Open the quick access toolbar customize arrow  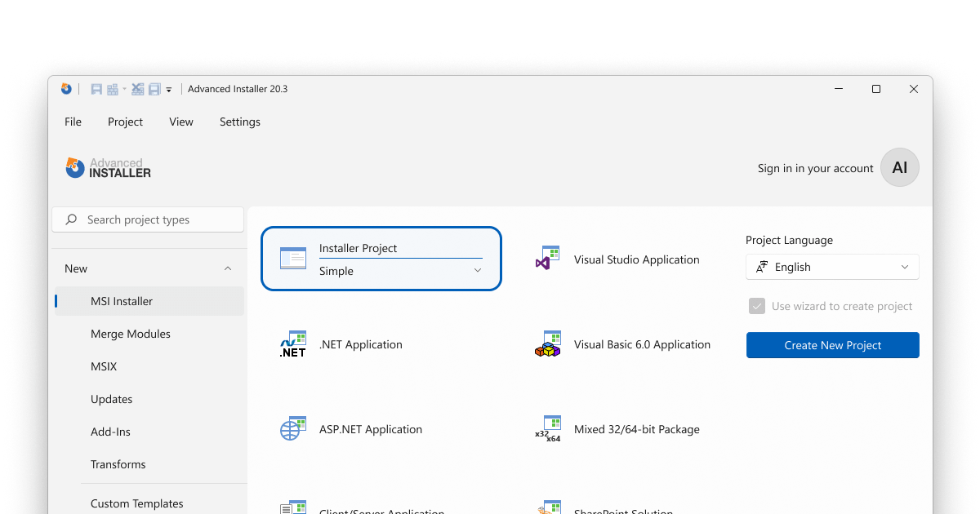click(x=169, y=89)
